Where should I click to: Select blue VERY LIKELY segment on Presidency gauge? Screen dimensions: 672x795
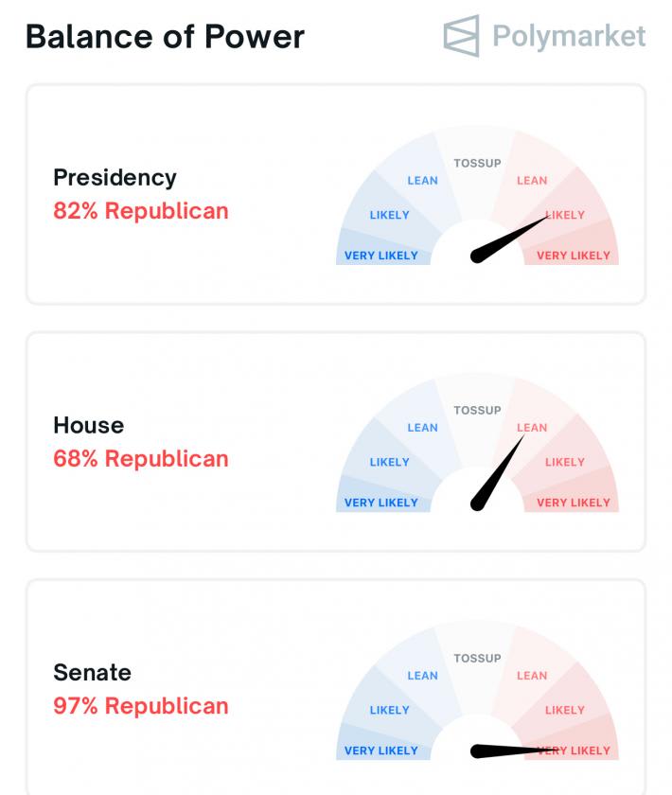click(380, 256)
